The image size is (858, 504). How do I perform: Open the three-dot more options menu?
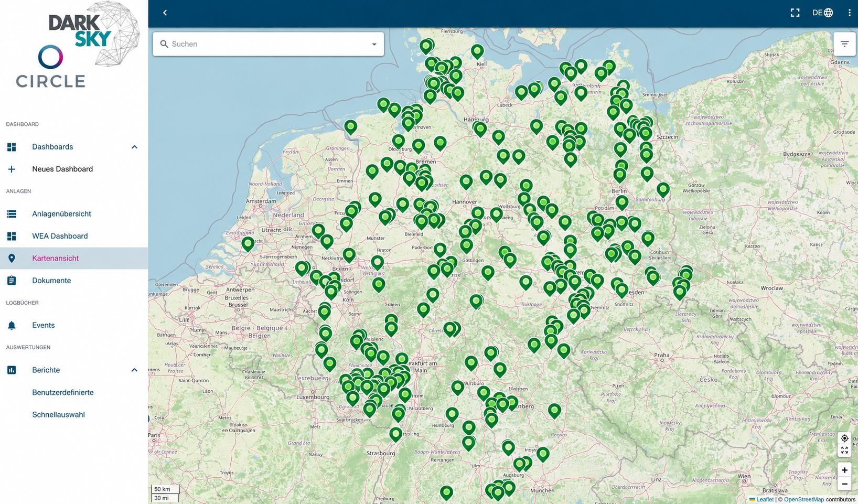[849, 13]
